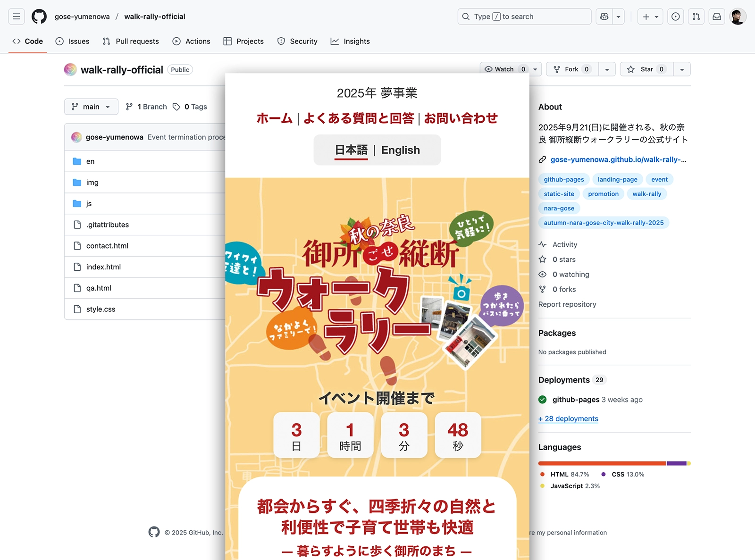Expand the Fork options dropdown arrow

point(607,69)
